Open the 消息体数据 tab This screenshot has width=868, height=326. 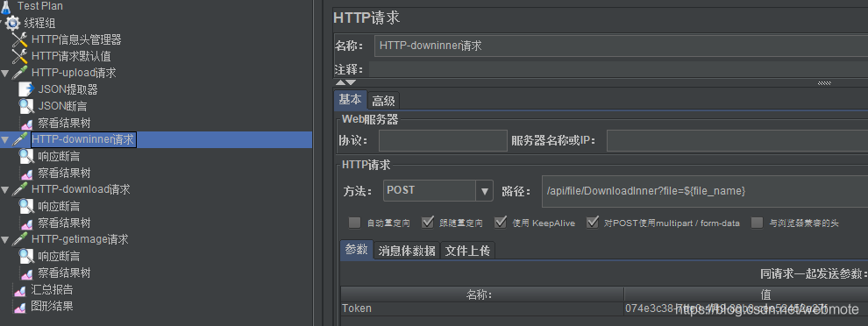[408, 251]
